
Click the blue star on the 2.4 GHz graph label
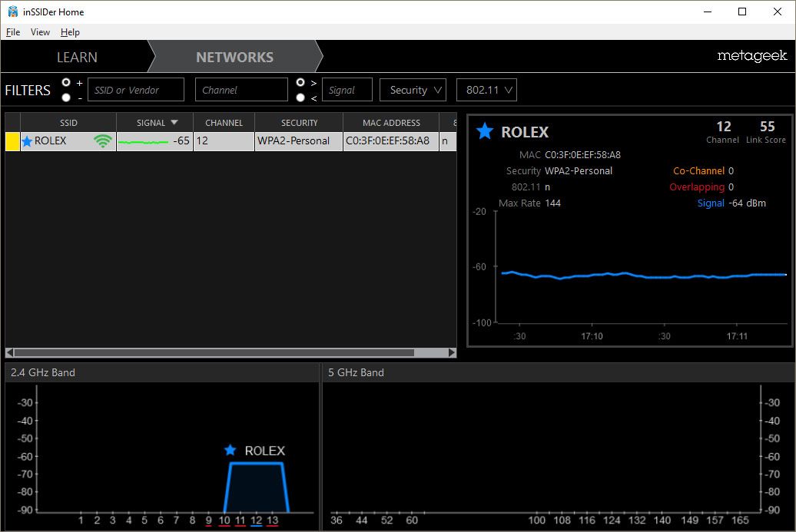click(230, 450)
